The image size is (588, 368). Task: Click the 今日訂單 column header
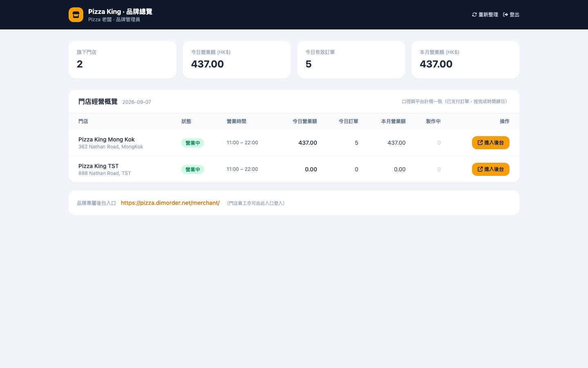(348, 121)
